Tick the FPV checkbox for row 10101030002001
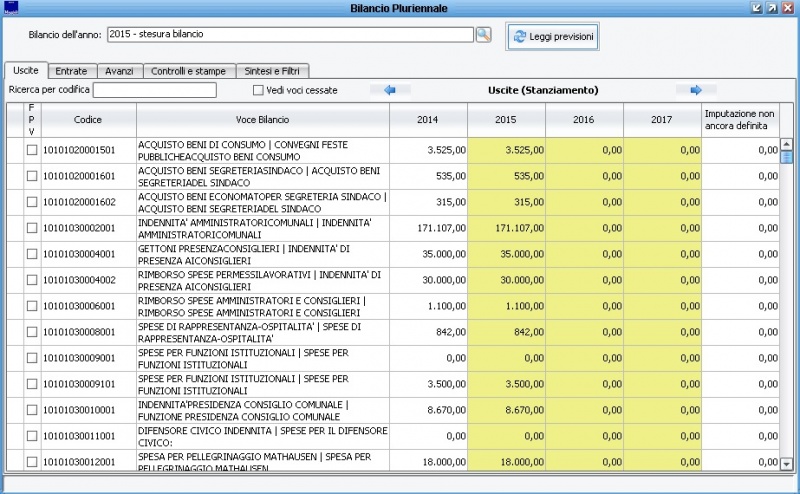The width and height of the screenshot is (800, 494). (x=32, y=228)
